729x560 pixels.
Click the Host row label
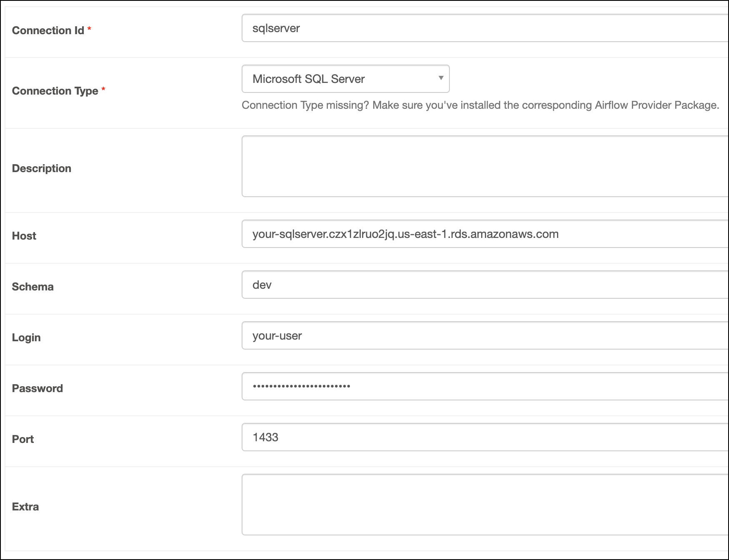click(24, 235)
